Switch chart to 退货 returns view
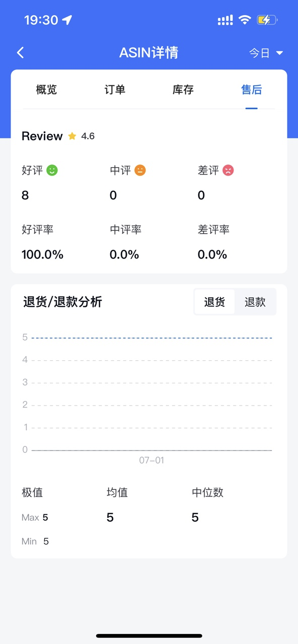This screenshot has width=298, height=644. click(214, 302)
